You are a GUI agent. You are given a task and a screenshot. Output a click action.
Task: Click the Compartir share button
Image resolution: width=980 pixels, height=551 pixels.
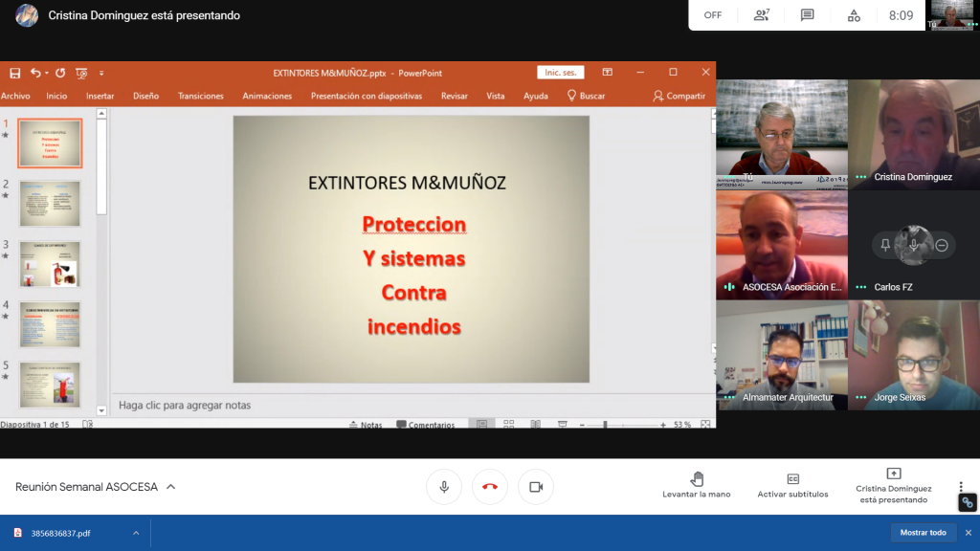point(679,96)
